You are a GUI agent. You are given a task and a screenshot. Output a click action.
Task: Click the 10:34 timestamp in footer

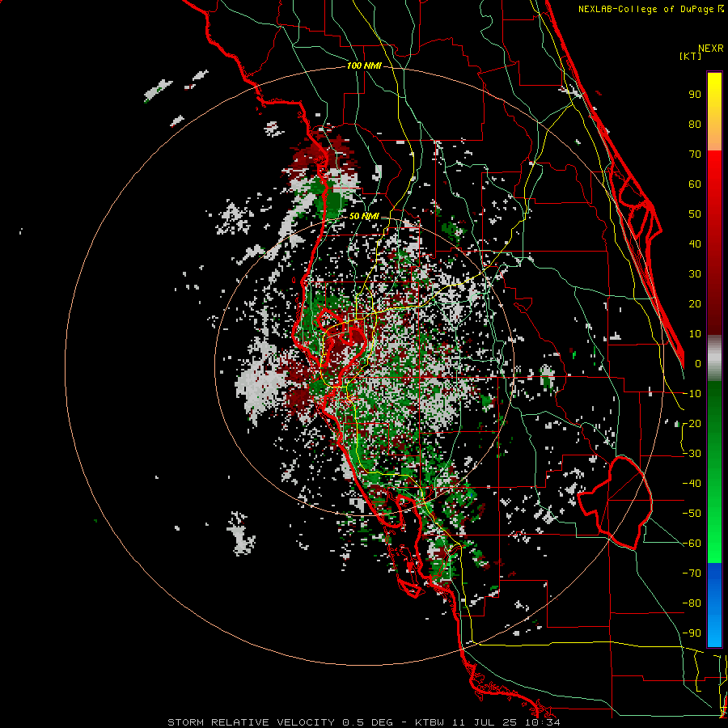543,722
